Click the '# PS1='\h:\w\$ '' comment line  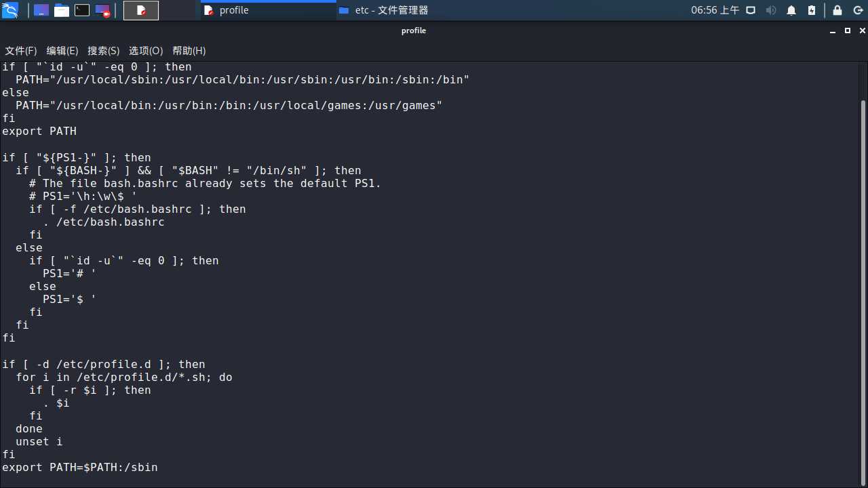click(83, 196)
